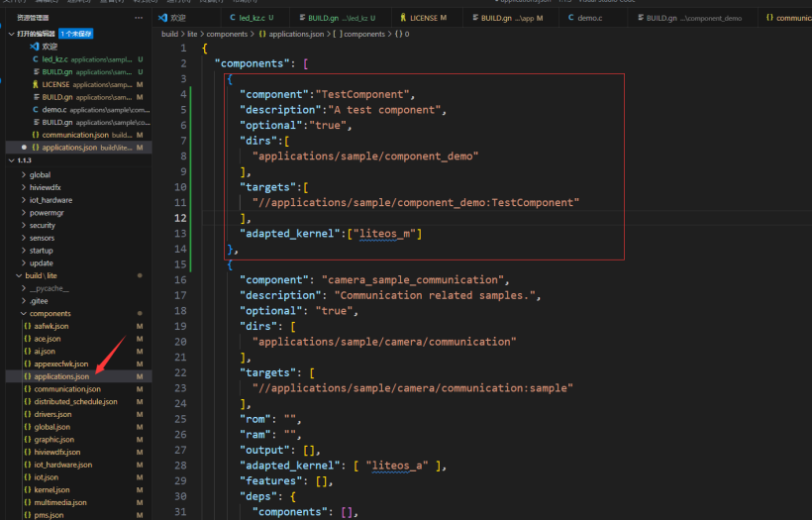Switch to the 欢迎 tab
This screenshot has width=812, height=520.
pos(187,18)
